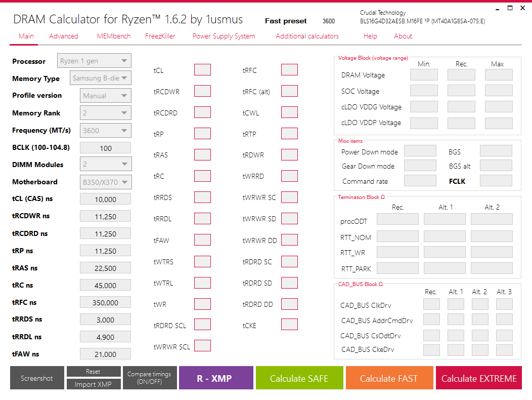This screenshot has width=532, height=400.
Task: Click the SOC Voltage Min. field
Action: point(424,91)
